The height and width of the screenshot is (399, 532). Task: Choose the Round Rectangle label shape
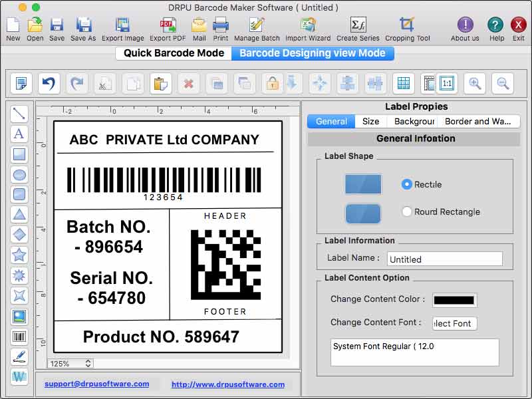(x=408, y=211)
